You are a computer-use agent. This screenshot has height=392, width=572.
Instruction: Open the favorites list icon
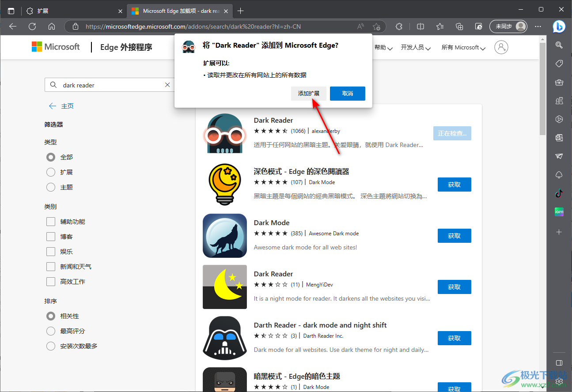[440, 26]
